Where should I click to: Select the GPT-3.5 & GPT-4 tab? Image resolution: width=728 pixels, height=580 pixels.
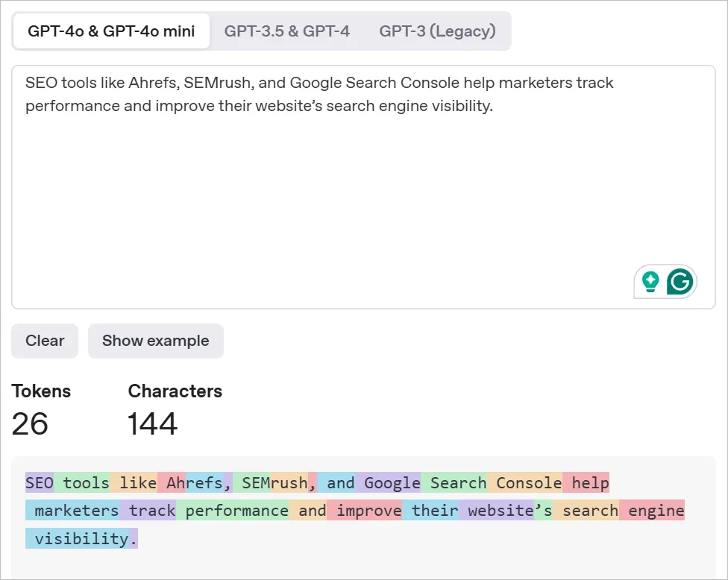pyautogui.click(x=287, y=31)
